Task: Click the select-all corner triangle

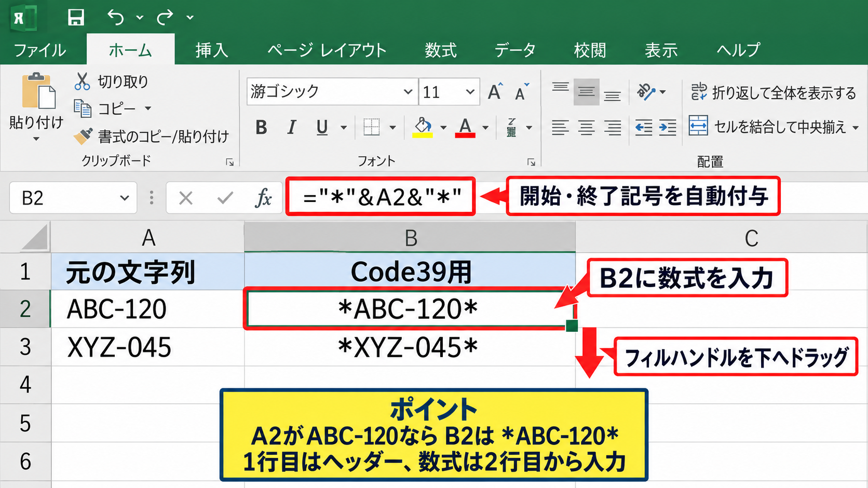Action: click(x=34, y=238)
